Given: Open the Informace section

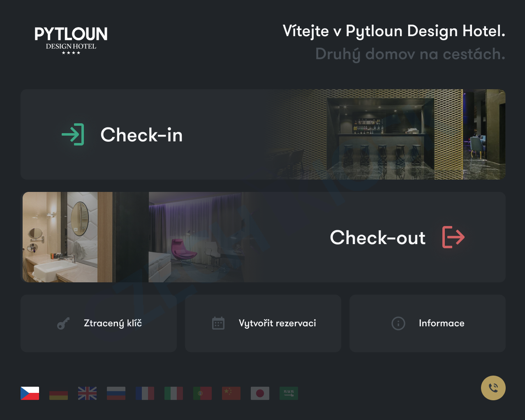Looking at the screenshot, I should pos(428,323).
